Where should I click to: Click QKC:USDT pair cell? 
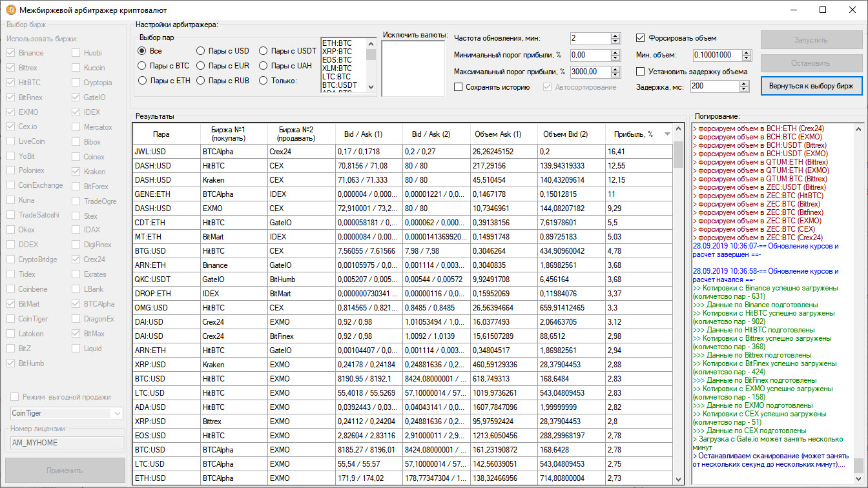click(x=167, y=280)
